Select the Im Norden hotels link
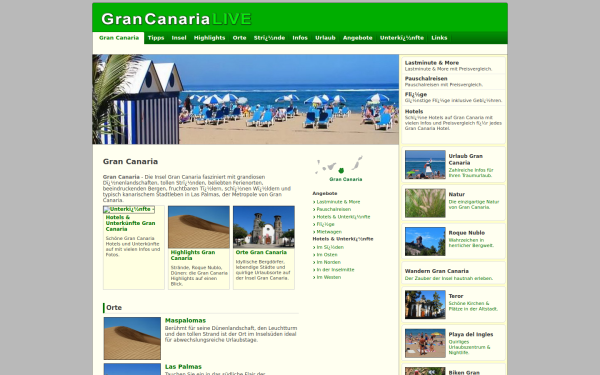The width and height of the screenshot is (600, 375). 328,262
